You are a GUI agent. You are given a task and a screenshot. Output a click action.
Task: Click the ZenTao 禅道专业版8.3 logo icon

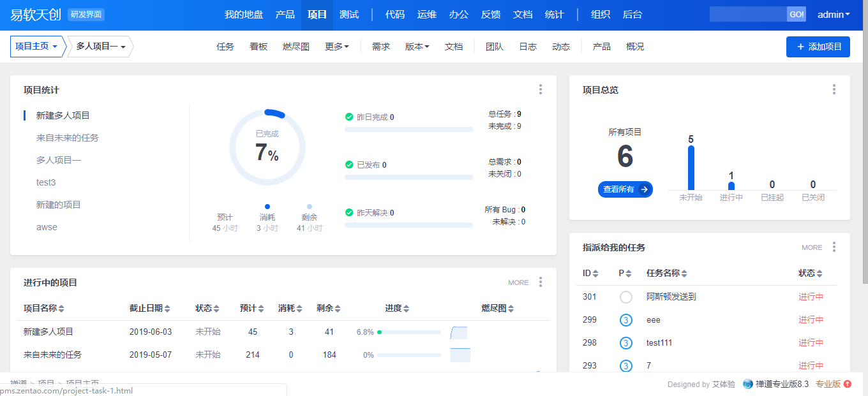pos(747,384)
